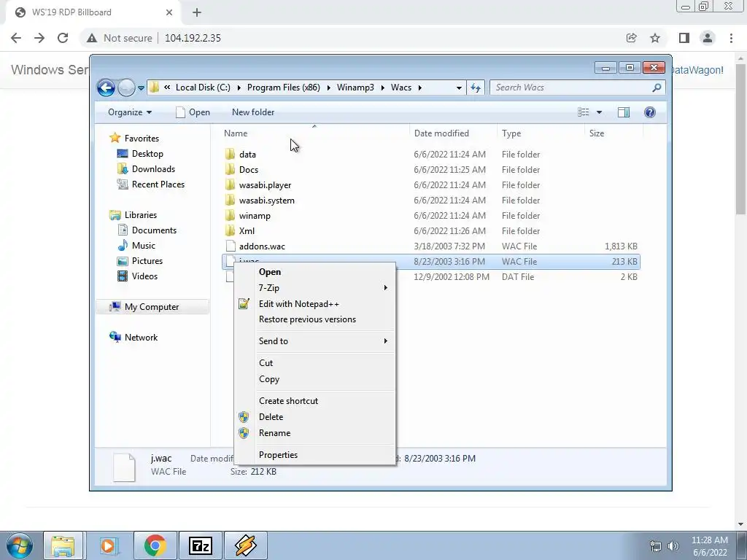Select Libraries in navigation pane
This screenshot has height=560, width=747.
[x=141, y=215]
